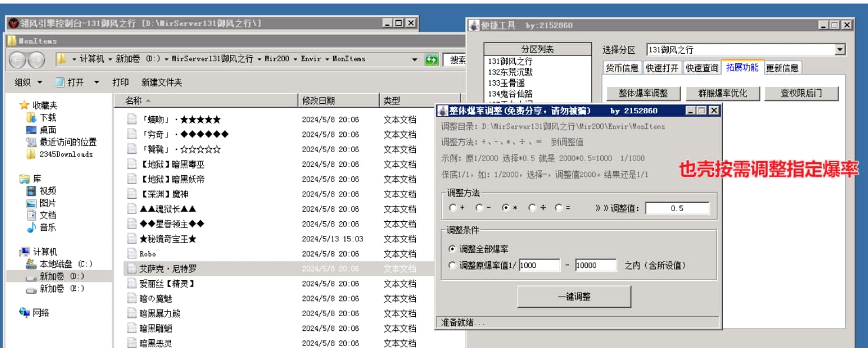The width and height of the screenshot is (868, 348).
Task: Click the 类型 column header
Action: click(x=419, y=101)
